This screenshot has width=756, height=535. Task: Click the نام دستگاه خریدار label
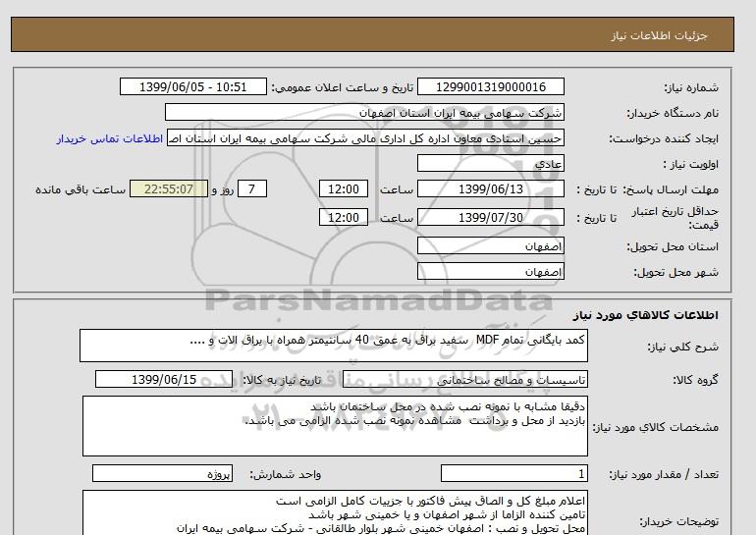pos(673,113)
